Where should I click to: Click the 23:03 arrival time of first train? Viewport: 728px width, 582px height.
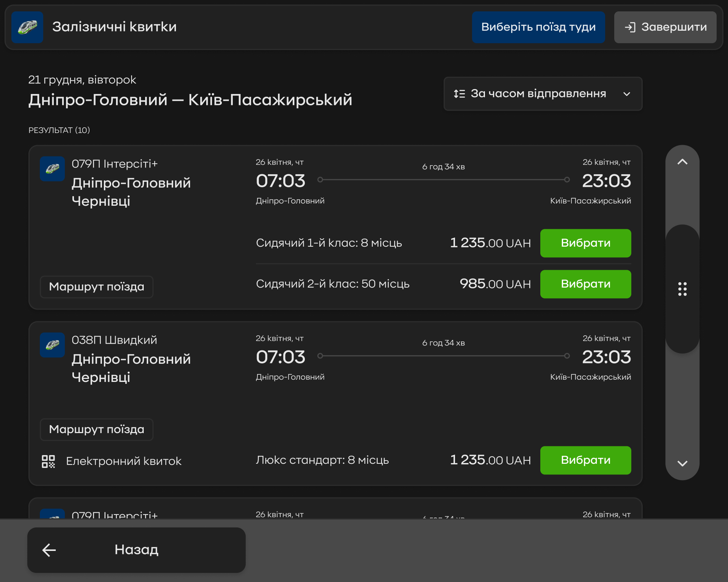pos(606,181)
